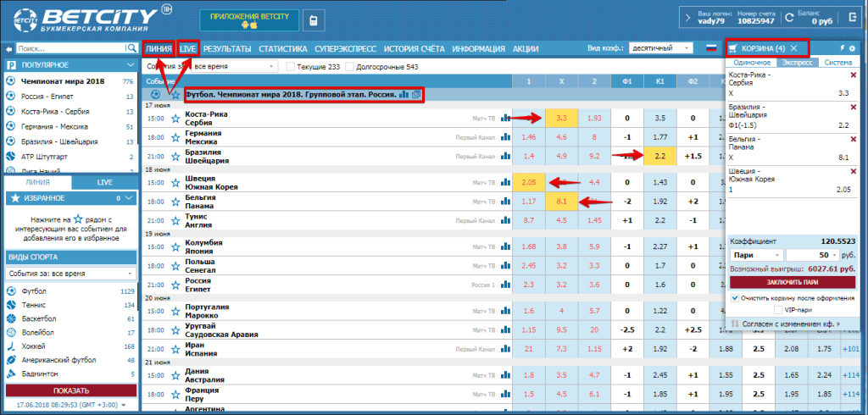
Task: Click the Russian flag language icon
Action: point(712,48)
